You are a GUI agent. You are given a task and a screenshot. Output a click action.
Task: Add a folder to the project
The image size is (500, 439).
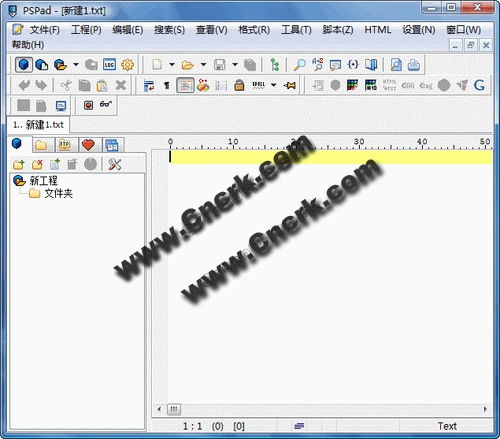click(x=19, y=164)
